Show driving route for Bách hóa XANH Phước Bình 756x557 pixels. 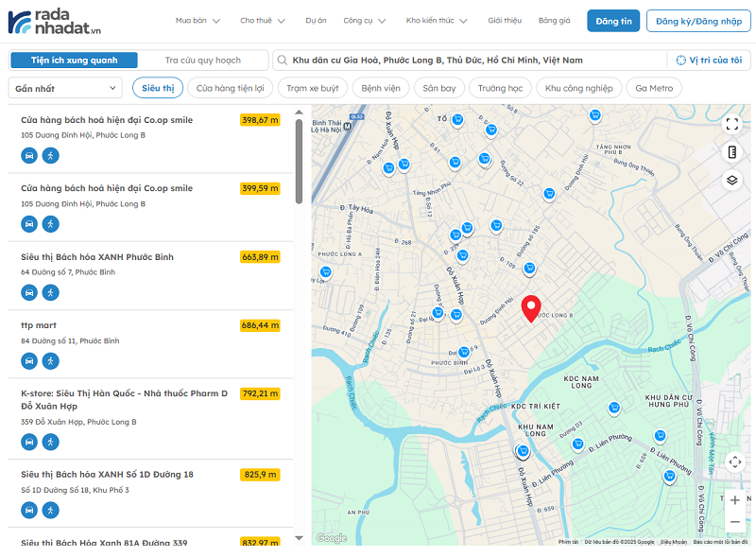[x=29, y=292]
